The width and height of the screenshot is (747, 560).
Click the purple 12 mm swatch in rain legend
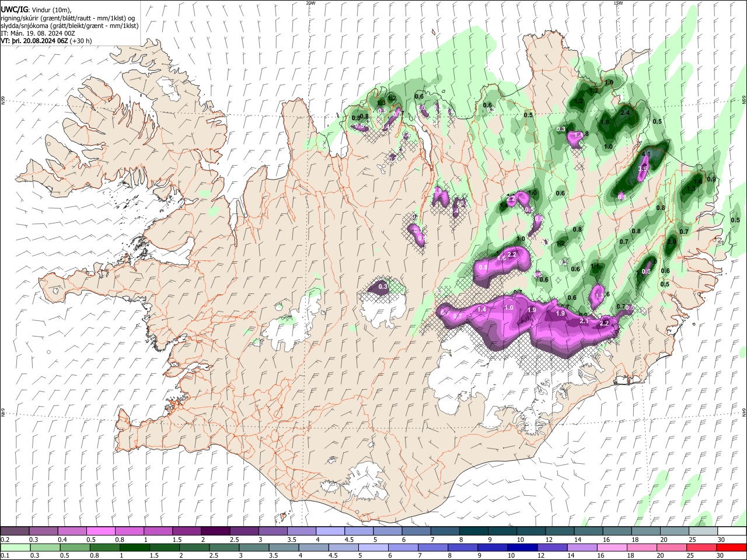pyautogui.click(x=552, y=548)
